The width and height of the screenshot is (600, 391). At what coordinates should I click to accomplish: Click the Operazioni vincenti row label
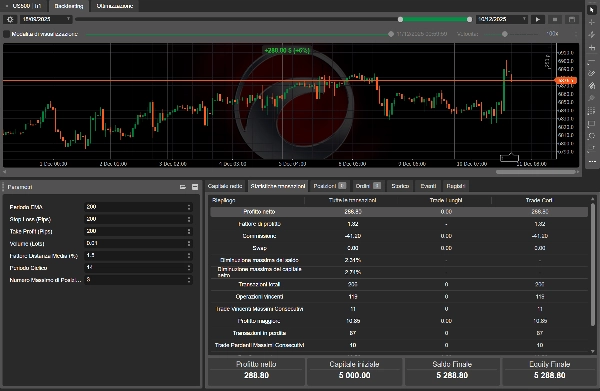click(x=259, y=297)
